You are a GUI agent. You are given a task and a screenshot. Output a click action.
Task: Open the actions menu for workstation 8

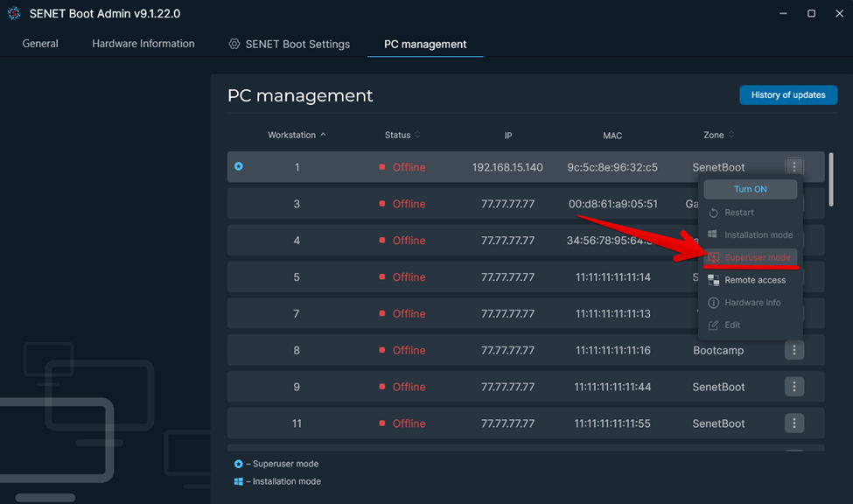[794, 350]
